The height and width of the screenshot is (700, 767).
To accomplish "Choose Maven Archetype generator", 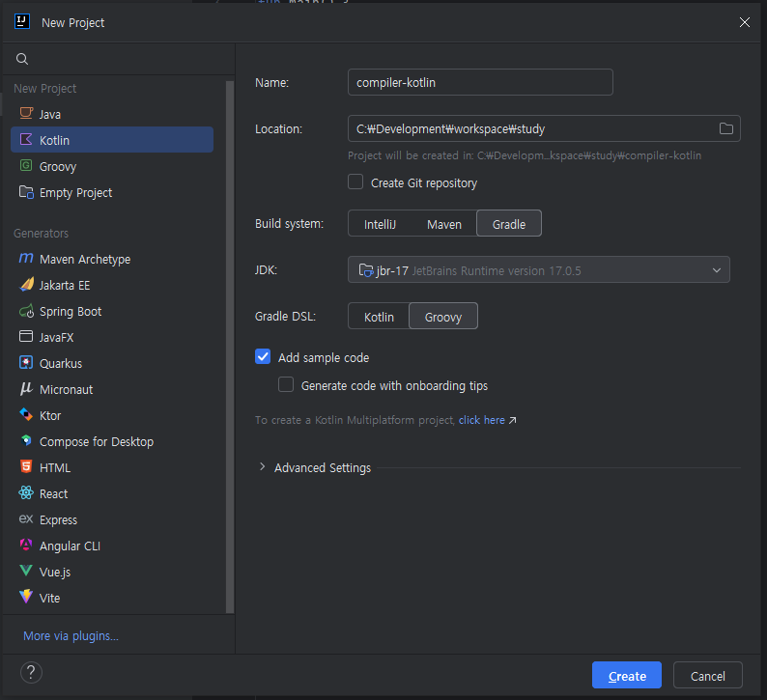I will (111, 259).
